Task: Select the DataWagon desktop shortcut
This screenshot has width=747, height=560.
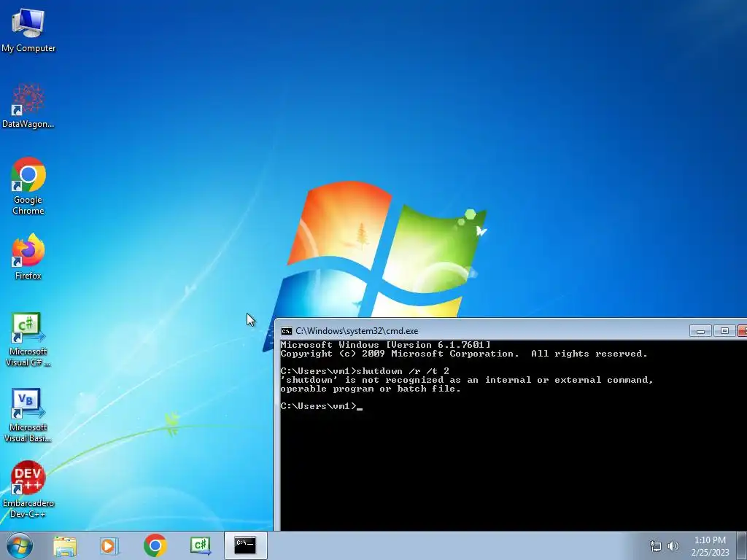Action: (28, 106)
